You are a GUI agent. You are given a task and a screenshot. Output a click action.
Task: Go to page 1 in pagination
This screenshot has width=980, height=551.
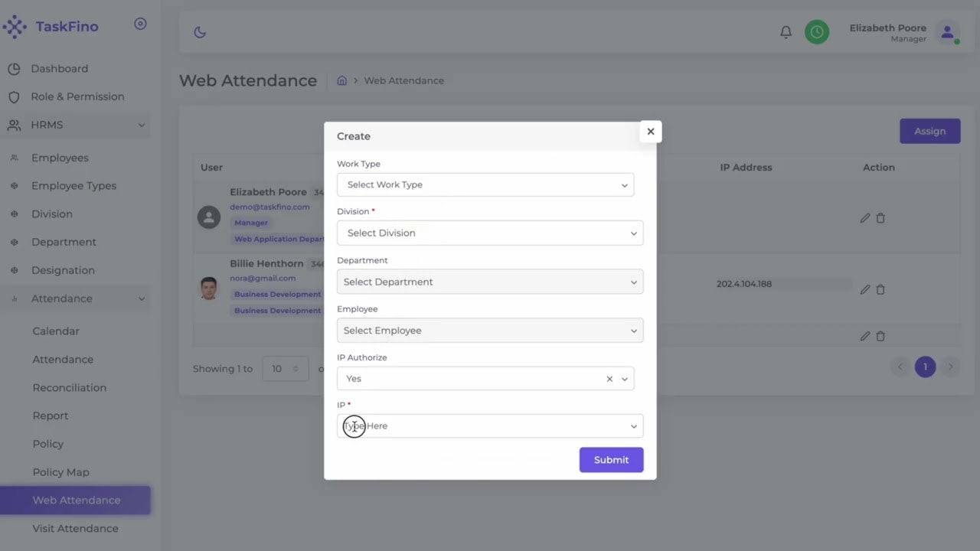pos(925,367)
